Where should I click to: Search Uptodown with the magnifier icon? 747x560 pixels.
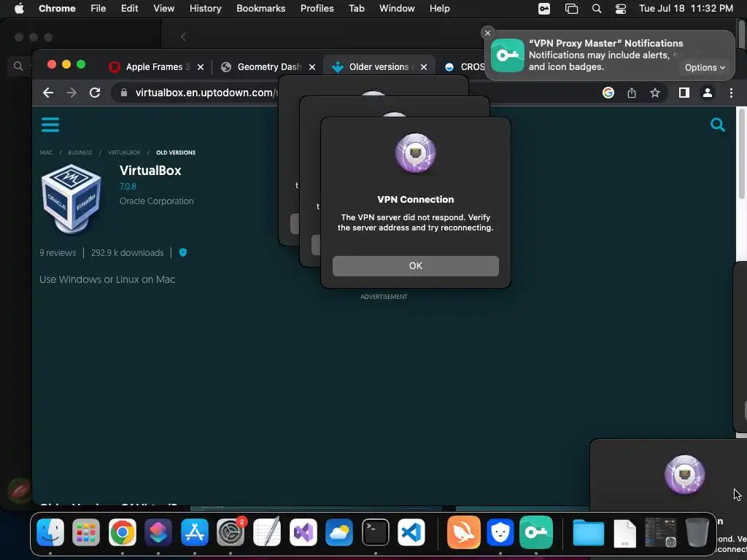click(718, 125)
